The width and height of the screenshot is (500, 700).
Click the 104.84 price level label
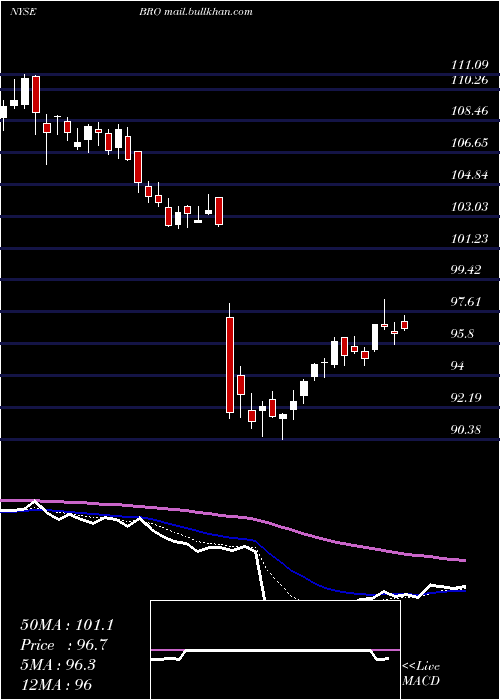coord(469,175)
